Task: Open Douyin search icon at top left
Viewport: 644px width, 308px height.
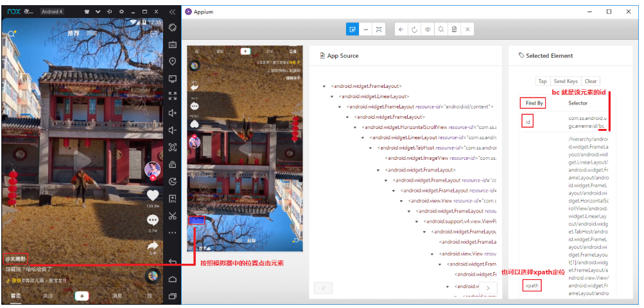Action: tap(12, 33)
